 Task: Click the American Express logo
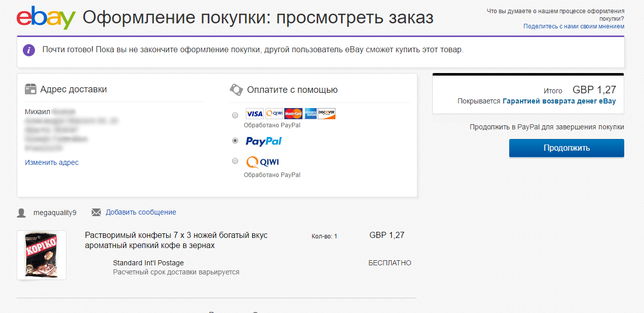(x=311, y=114)
